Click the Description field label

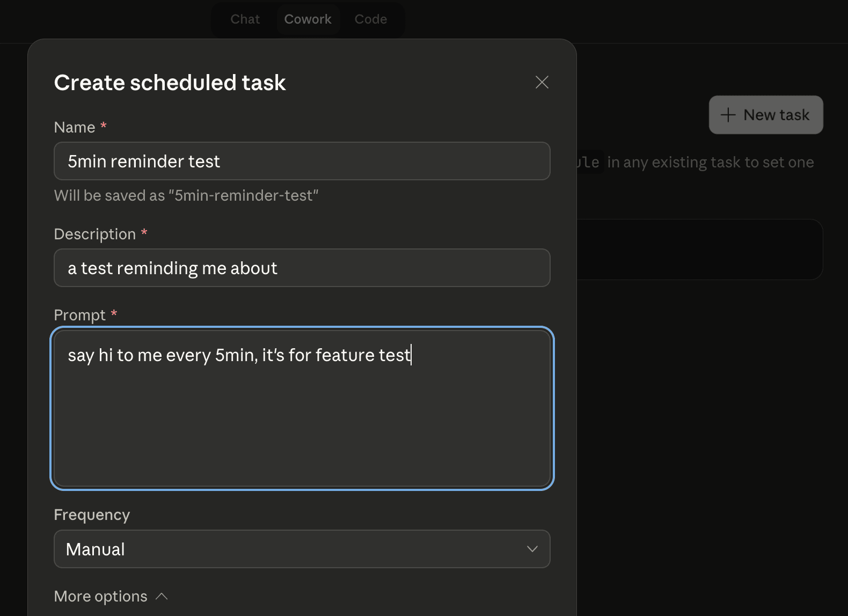[x=95, y=234]
